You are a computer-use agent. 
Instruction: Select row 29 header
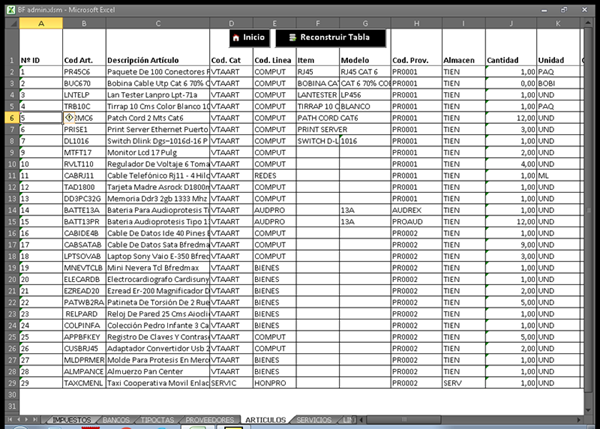(12, 383)
